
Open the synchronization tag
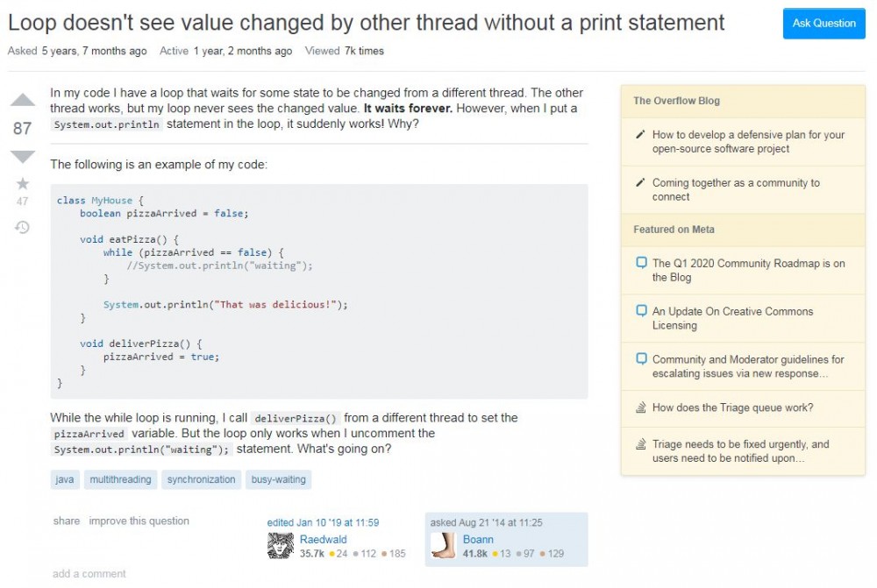[202, 479]
